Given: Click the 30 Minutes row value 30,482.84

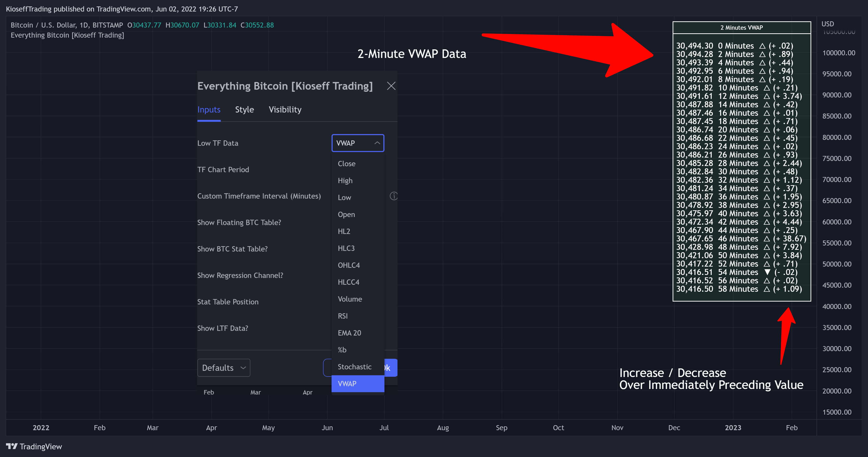Looking at the screenshot, I should pyautogui.click(x=694, y=171).
